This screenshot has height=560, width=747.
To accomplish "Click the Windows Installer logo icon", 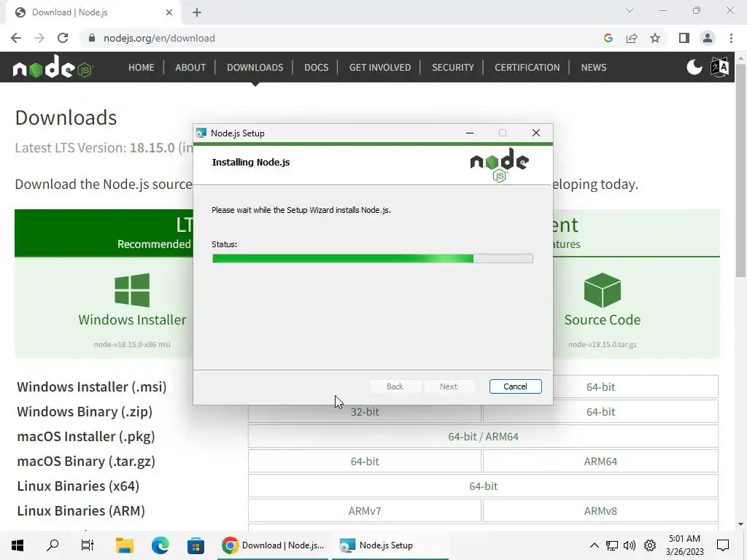I will click(x=132, y=290).
